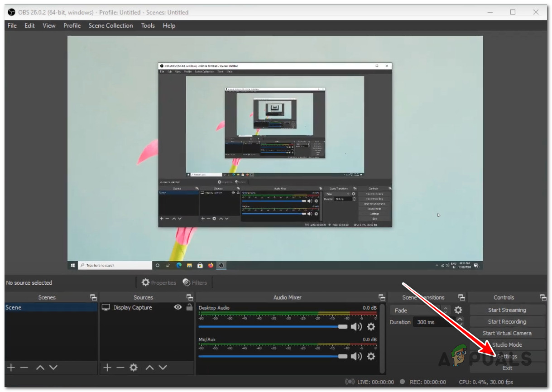Click Start Virtual Camera button
The width and height of the screenshot is (552, 392).
pyautogui.click(x=507, y=333)
